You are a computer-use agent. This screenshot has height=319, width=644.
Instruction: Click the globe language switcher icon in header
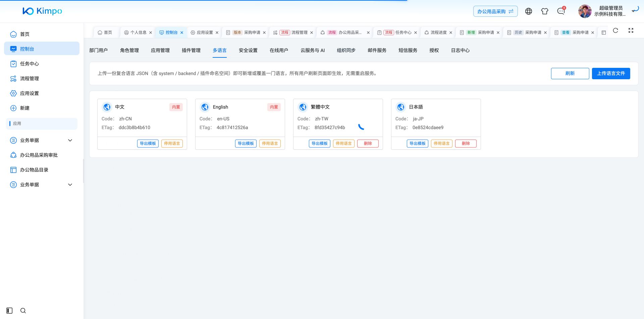529,11
